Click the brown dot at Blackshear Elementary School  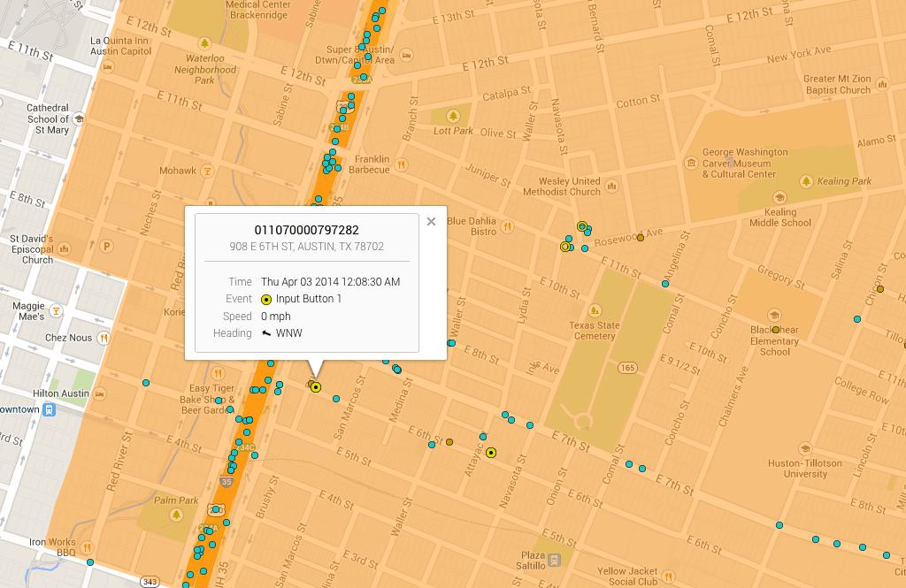[775, 330]
